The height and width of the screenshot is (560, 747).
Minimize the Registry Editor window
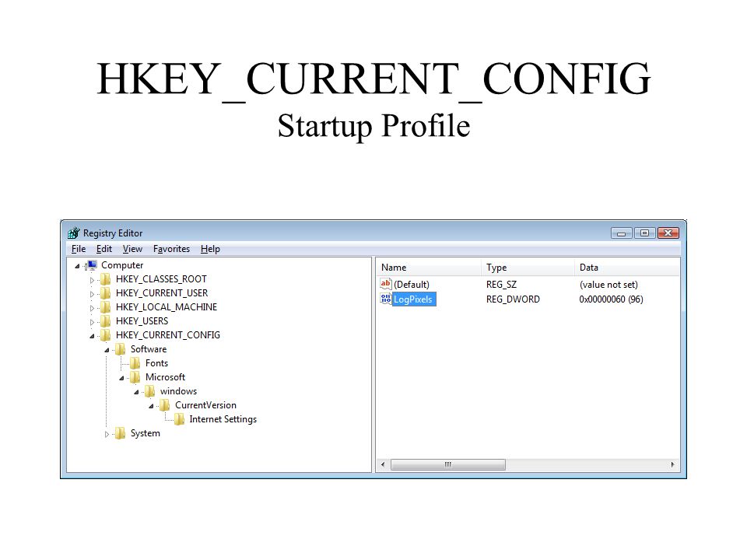tap(621, 233)
